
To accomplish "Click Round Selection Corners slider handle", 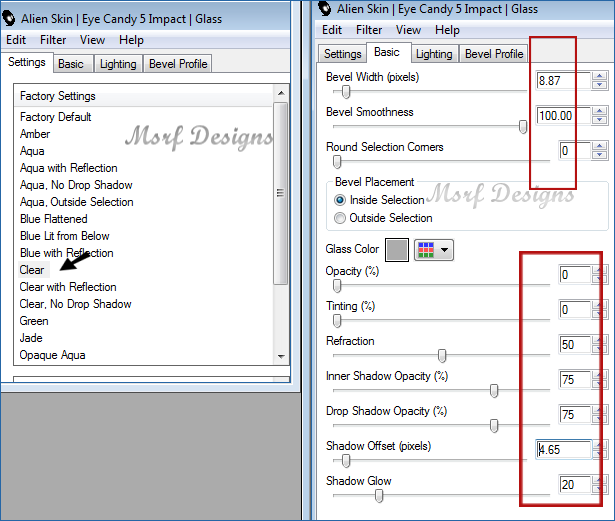I will 337,161.
